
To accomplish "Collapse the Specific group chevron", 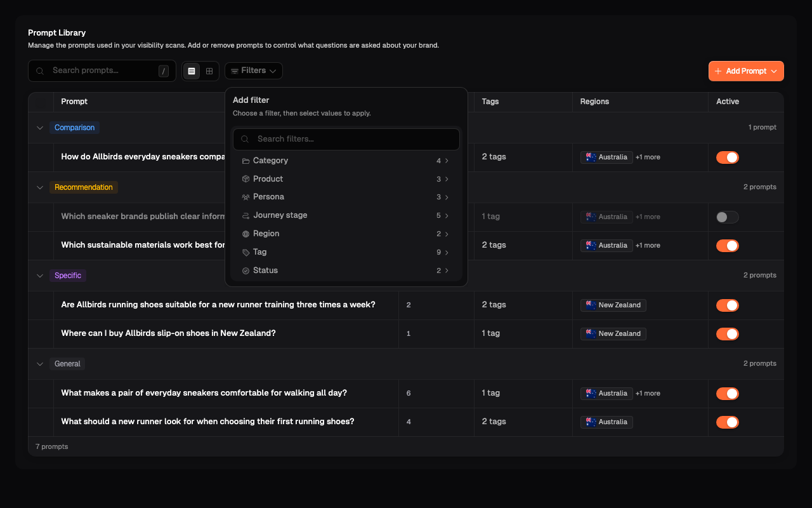I will click(x=40, y=276).
